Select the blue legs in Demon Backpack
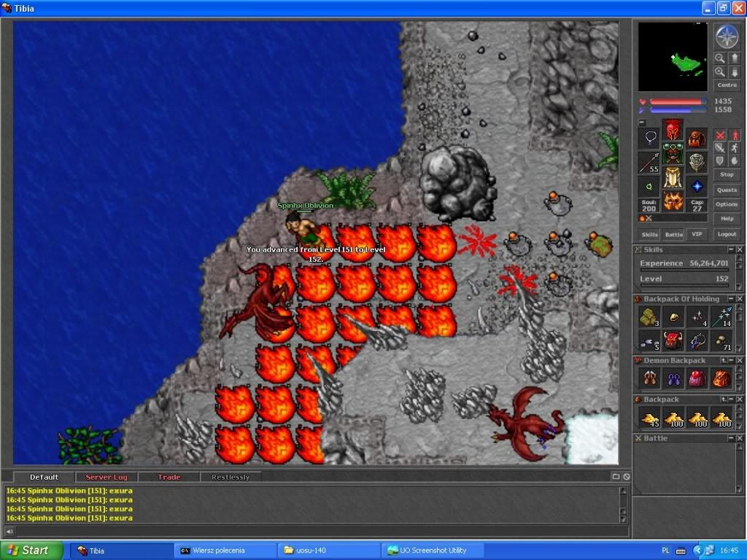Image resolution: width=747 pixels, height=560 pixels. point(673,378)
